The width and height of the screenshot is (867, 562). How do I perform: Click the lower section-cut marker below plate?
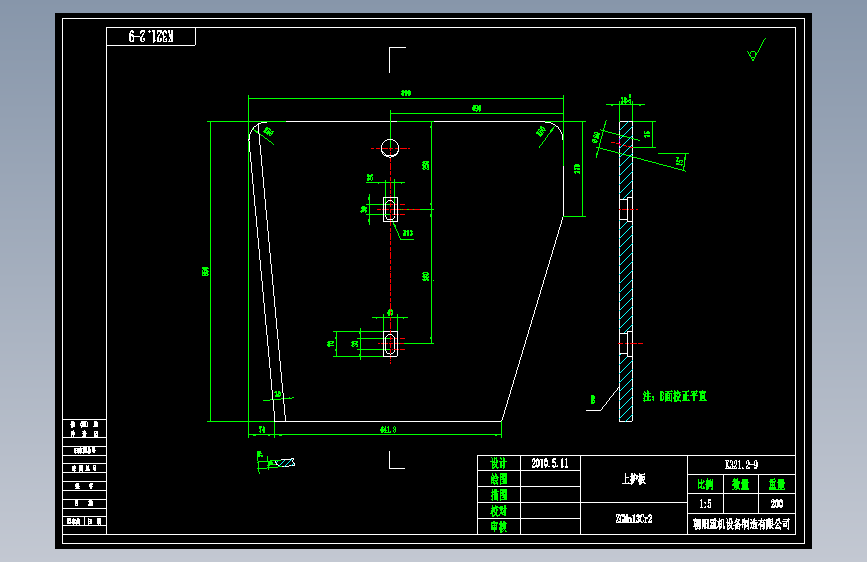click(x=396, y=460)
